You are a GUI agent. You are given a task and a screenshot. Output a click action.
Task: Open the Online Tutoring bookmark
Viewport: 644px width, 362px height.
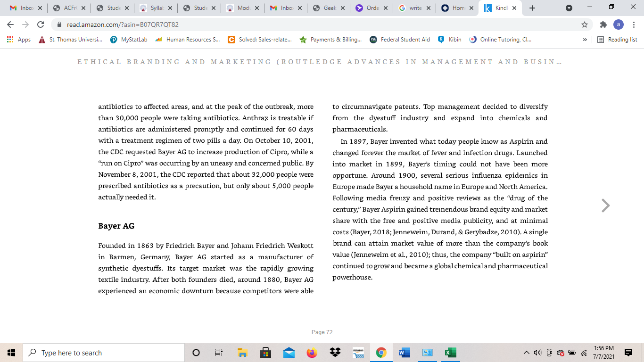(x=501, y=40)
